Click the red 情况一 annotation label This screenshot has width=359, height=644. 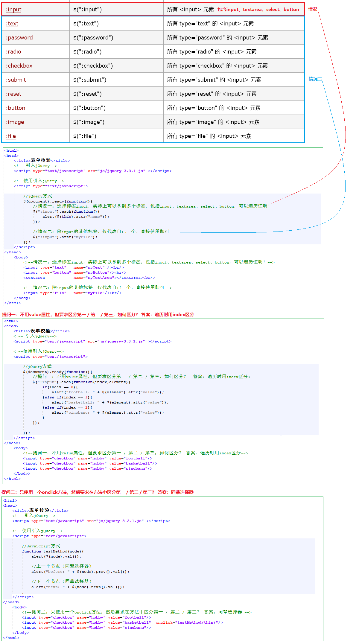[x=313, y=9]
